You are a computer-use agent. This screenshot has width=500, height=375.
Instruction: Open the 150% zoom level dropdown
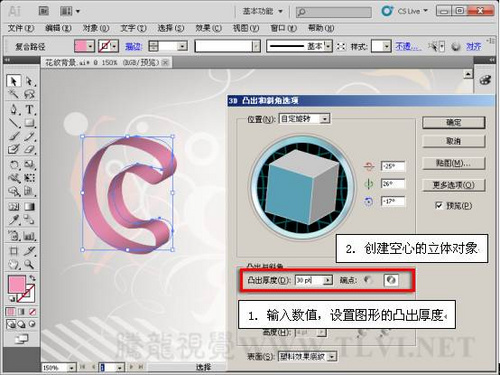tap(71, 367)
